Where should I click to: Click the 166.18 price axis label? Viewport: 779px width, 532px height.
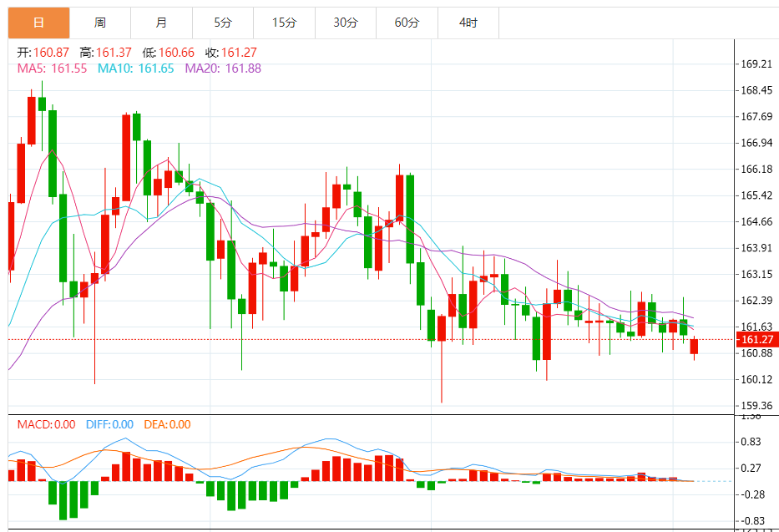tap(756, 170)
